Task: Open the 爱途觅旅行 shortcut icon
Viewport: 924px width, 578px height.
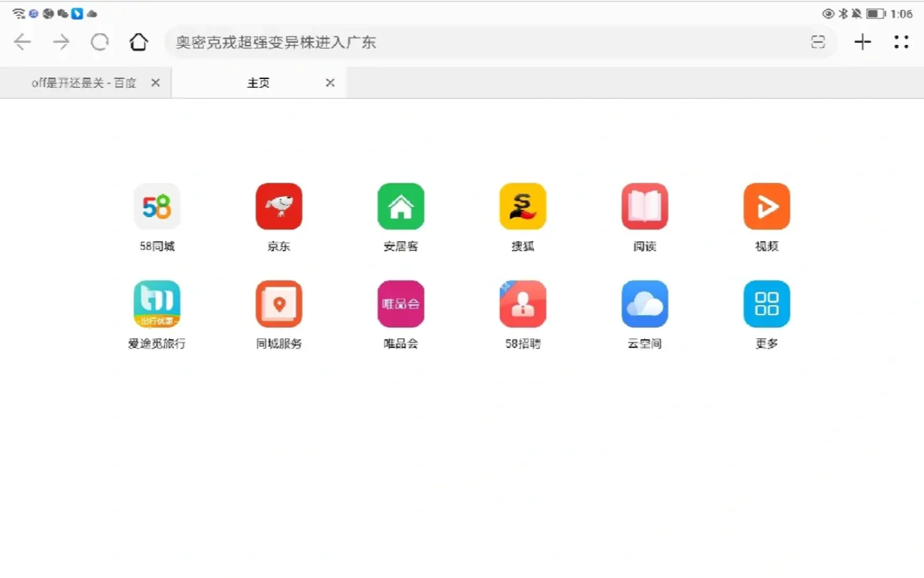Action: [x=157, y=304]
